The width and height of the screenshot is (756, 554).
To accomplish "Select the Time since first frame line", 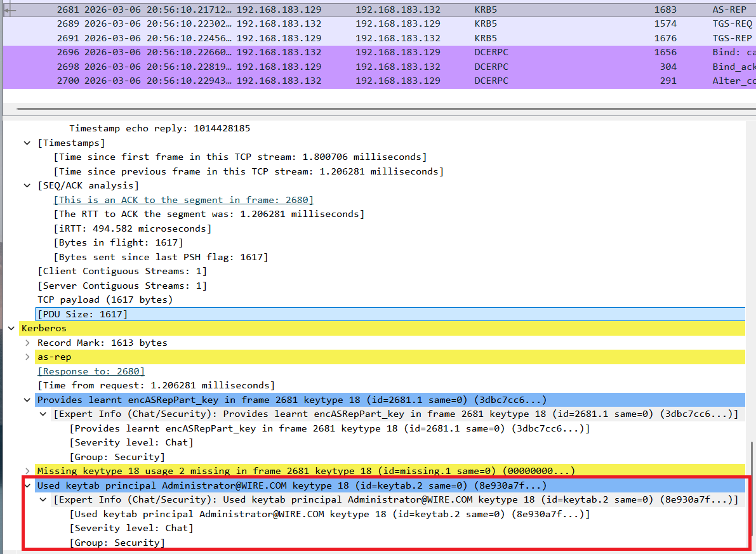I will [x=240, y=157].
